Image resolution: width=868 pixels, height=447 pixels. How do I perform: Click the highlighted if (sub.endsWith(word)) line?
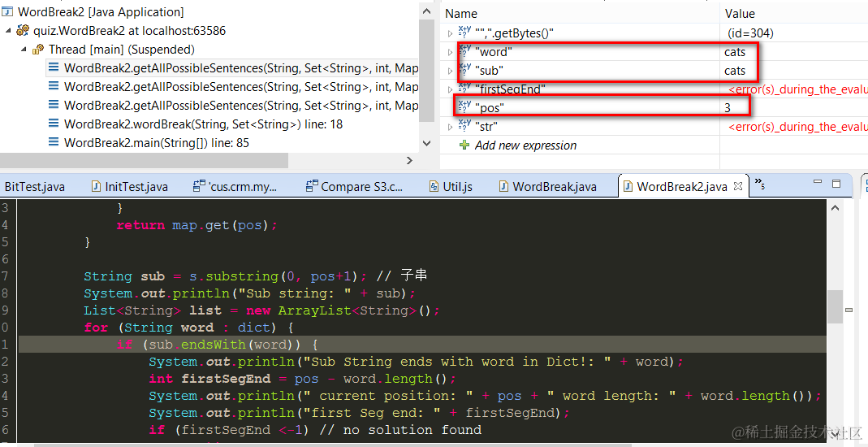pos(422,345)
